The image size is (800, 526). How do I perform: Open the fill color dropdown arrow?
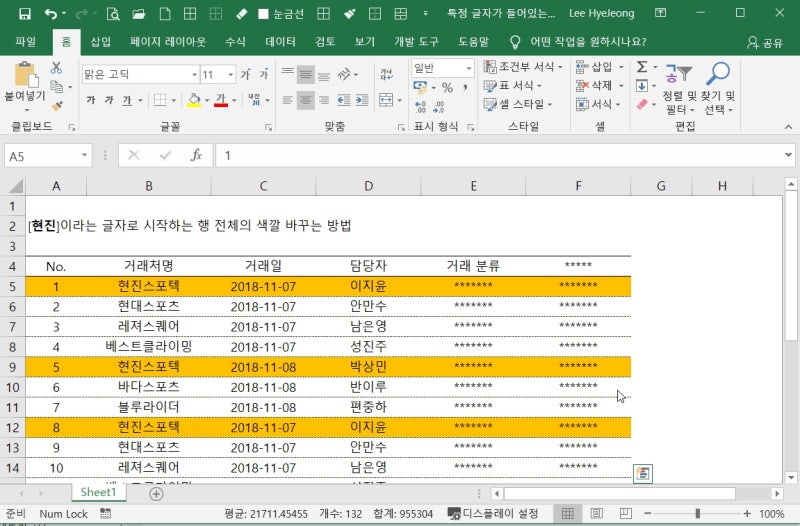[207, 101]
